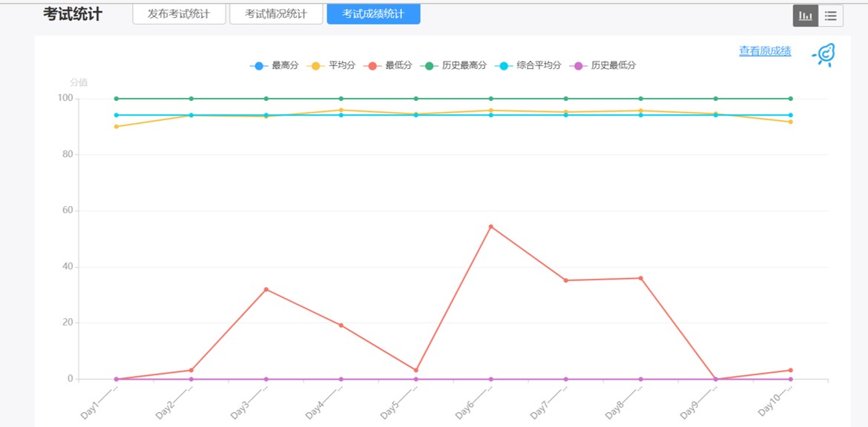Toggle the 综合平均分 legend series
The width and height of the screenshot is (868, 427).
528,65
